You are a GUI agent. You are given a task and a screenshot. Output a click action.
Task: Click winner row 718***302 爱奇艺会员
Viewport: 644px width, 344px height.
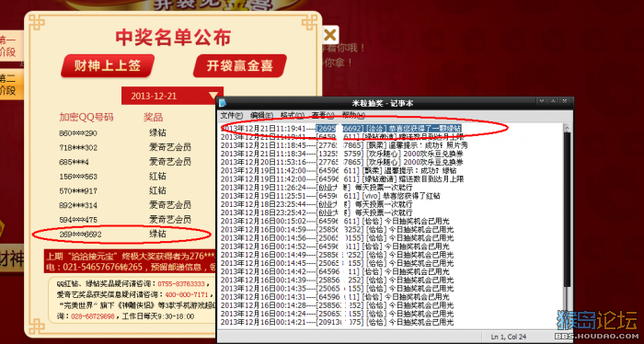(125, 147)
